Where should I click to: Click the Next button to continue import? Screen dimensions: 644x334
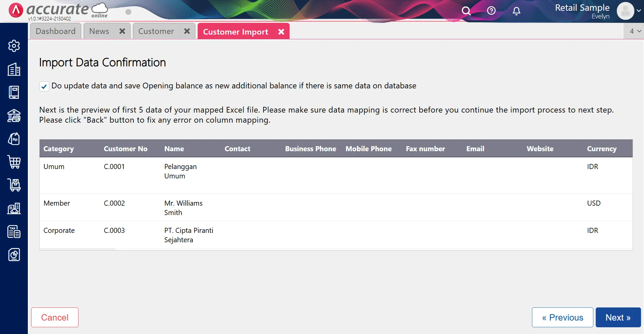tap(617, 317)
